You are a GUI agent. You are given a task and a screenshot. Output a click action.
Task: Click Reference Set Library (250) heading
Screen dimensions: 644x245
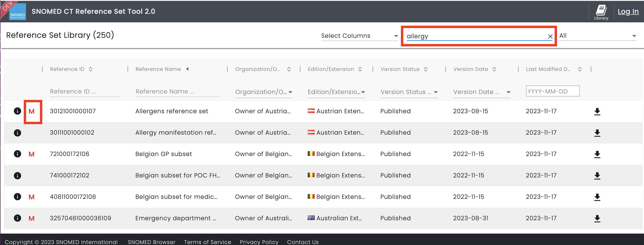tap(60, 35)
